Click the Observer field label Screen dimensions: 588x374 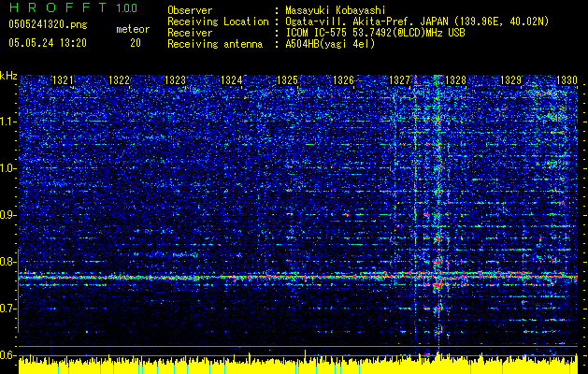point(190,10)
